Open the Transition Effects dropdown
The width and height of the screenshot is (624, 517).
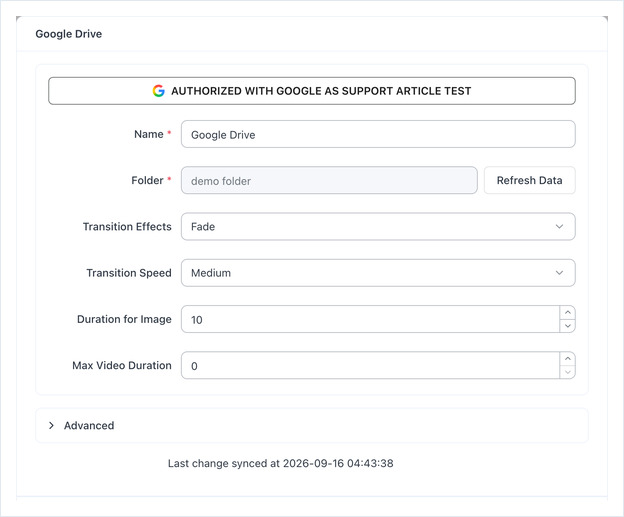(x=378, y=226)
